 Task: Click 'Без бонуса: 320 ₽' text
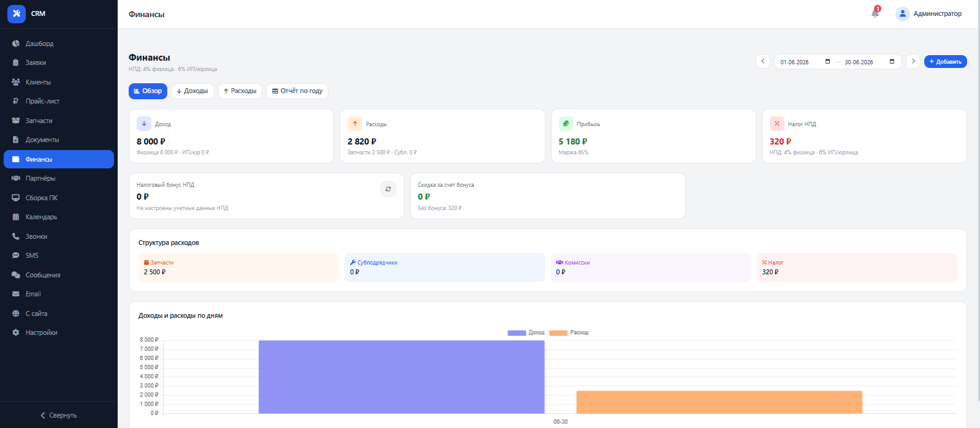[x=439, y=208]
